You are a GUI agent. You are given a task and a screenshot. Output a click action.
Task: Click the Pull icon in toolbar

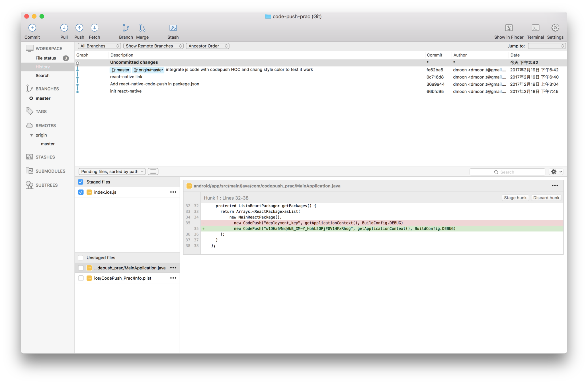[64, 28]
